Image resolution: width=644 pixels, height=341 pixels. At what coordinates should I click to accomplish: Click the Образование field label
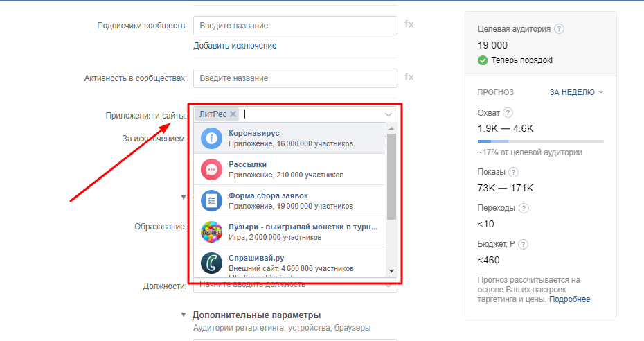coord(160,227)
